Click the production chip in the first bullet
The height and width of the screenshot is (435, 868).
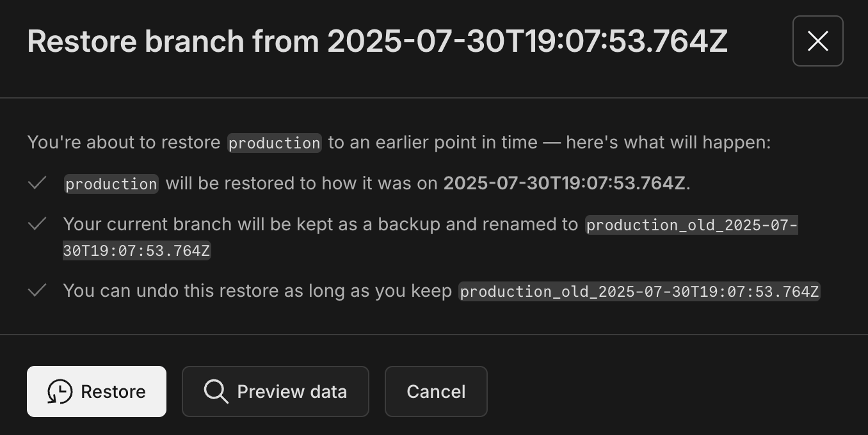tap(110, 184)
